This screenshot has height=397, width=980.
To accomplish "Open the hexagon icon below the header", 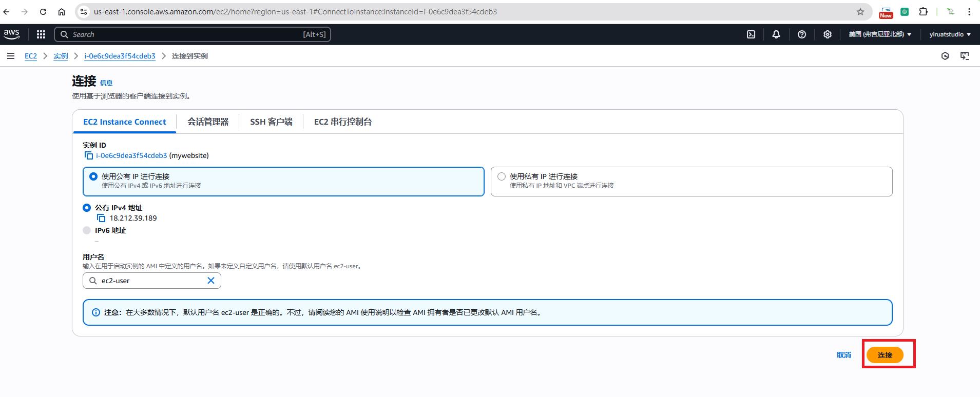I will coord(945,56).
